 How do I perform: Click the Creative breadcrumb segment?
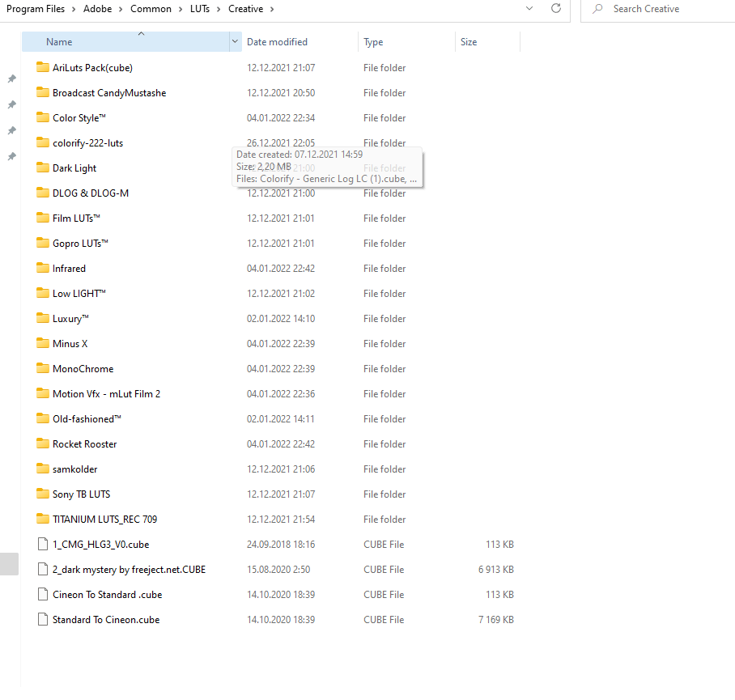point(245,9)
